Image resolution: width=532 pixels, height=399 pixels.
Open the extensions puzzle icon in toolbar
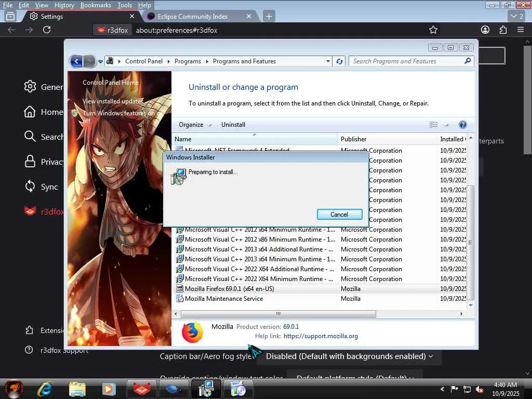tap(503, 30)
